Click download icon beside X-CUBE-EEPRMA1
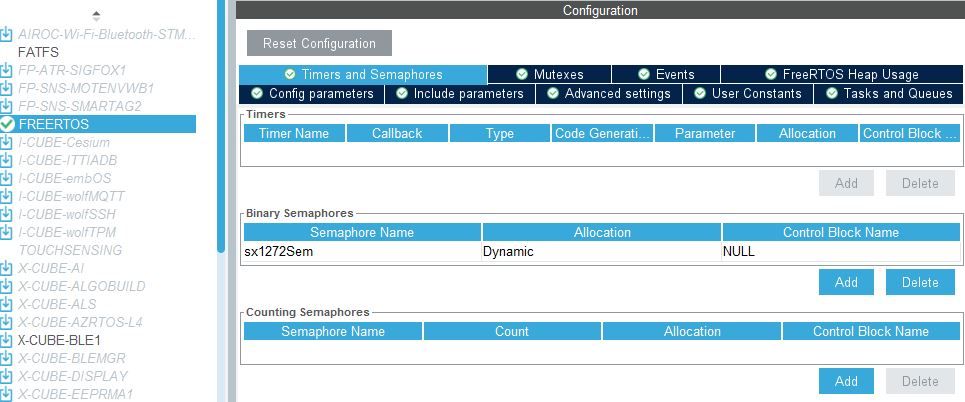This screenshot has width=965, height=402. click(x=7, y=394)
